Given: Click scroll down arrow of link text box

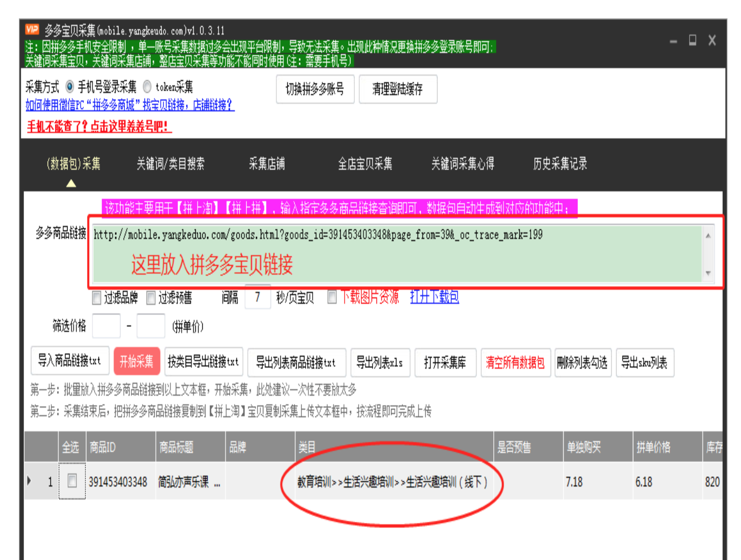Looking at the screenshot, I should (x=708, y=273).
